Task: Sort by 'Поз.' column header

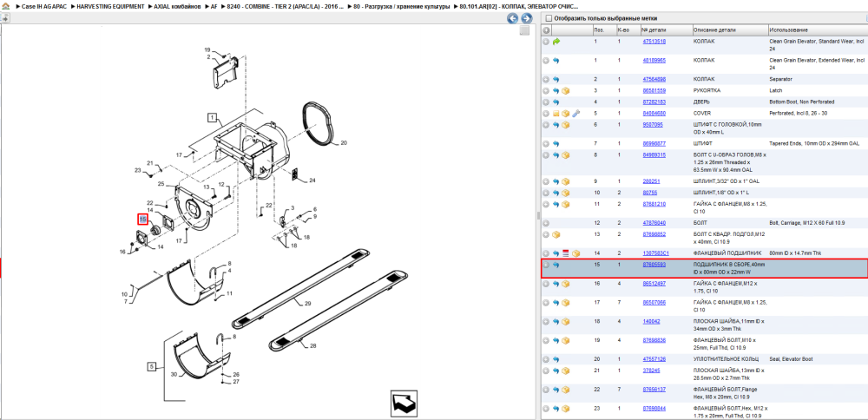Action: tap(603, 30)
